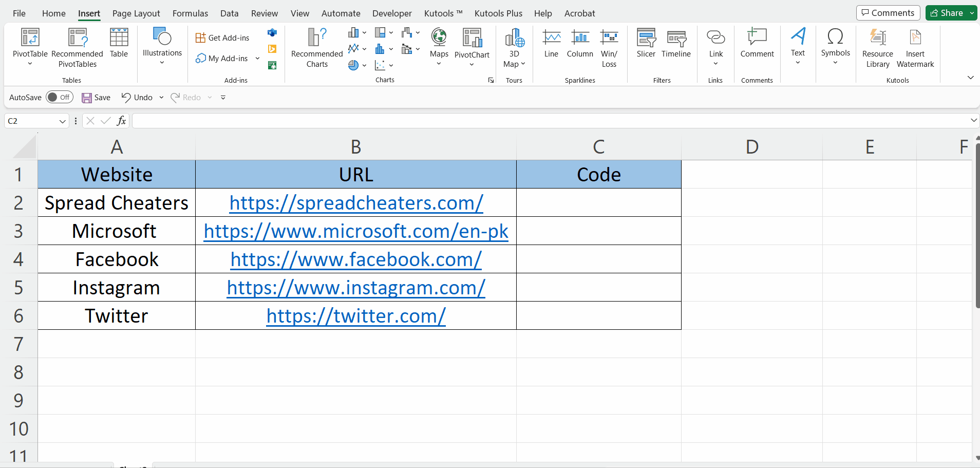
Task: Click the Comments button
Action: click(888, 13)
